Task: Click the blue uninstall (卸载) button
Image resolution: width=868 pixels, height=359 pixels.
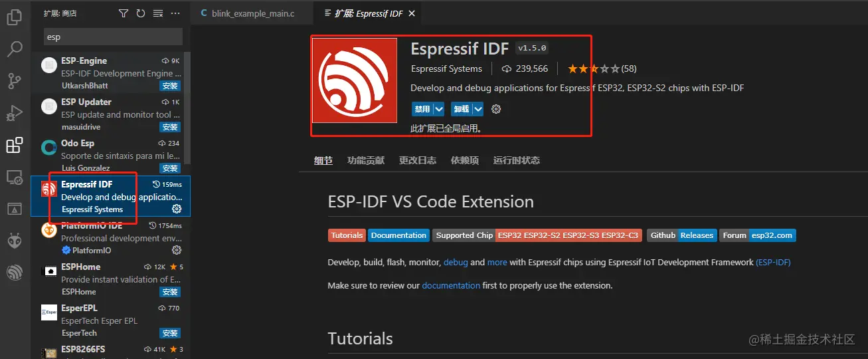Action: 461,109
